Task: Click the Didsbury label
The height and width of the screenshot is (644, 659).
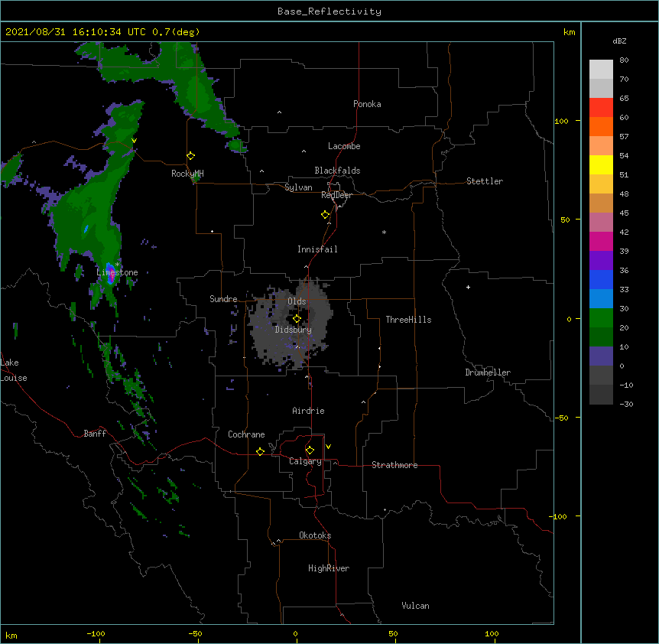Action: (x=294, y=330)
